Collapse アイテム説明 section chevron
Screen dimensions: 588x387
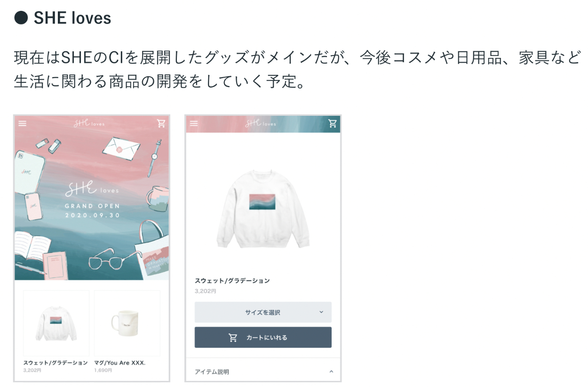coord(331,372)
